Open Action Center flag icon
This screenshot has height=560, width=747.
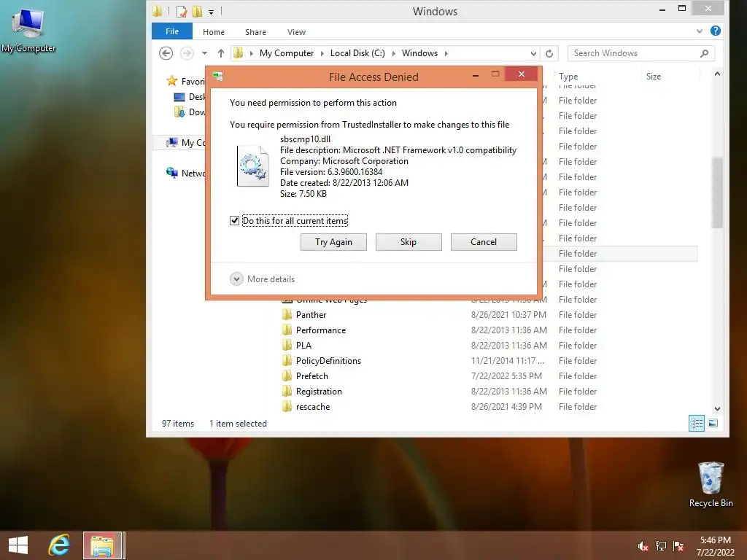(678, 545)
